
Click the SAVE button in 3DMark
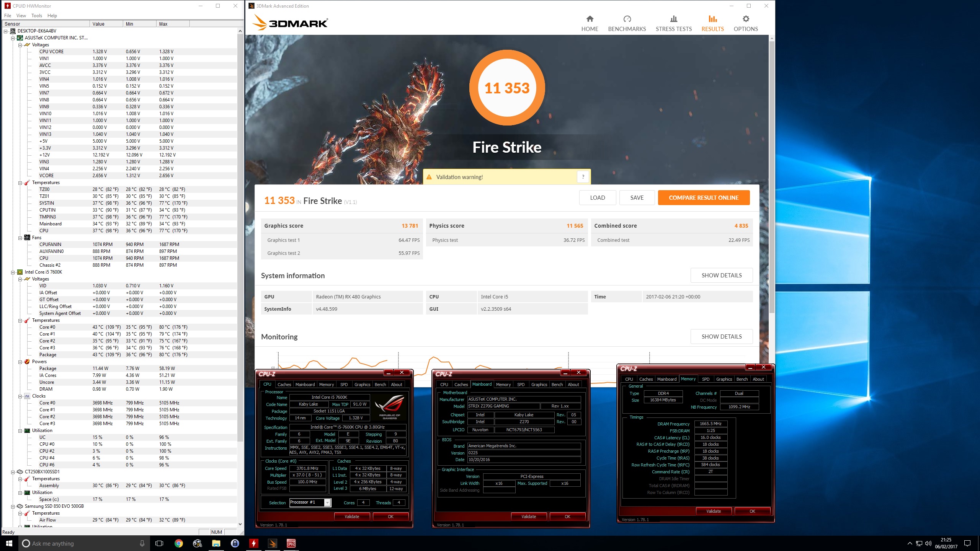(637, 198)
